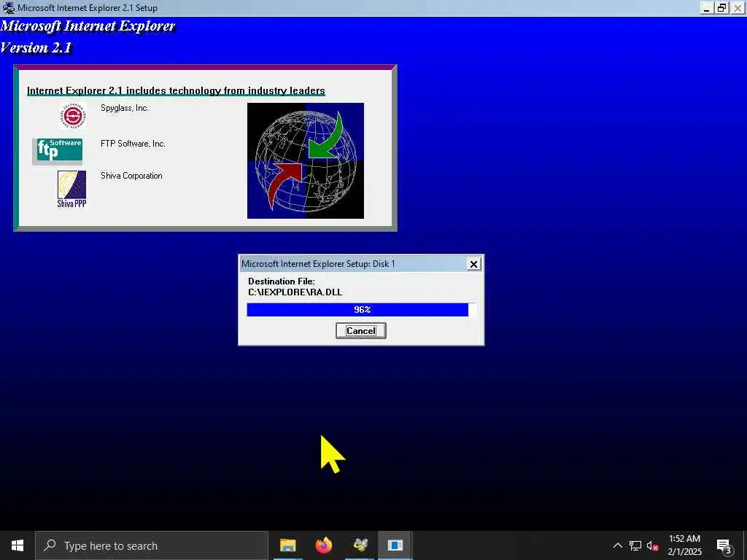
Task: Select the Shiva Corporation text
Action: click(x=131, y=176)
